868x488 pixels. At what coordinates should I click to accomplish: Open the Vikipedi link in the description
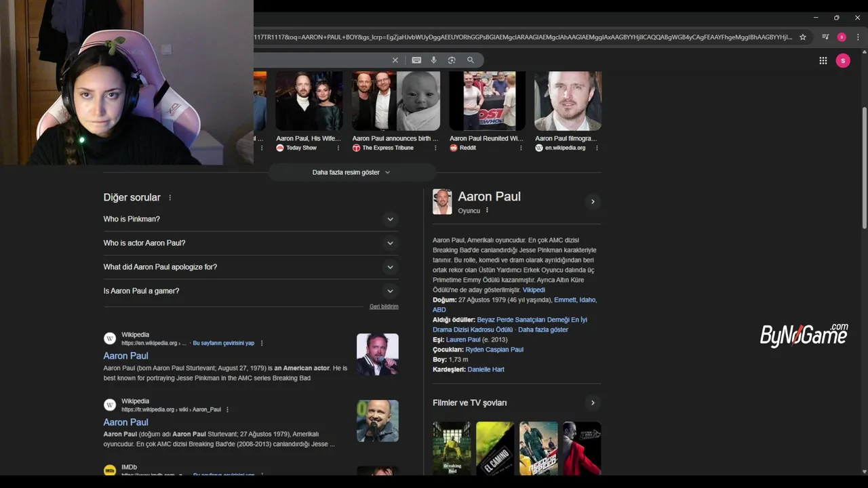pyautogui.click(x=534, y=290)
